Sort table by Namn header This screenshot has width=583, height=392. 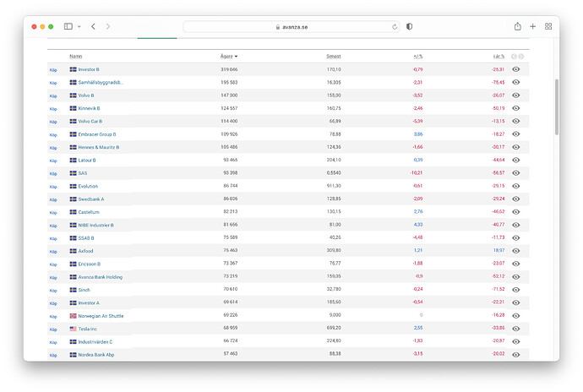(76, 56)
